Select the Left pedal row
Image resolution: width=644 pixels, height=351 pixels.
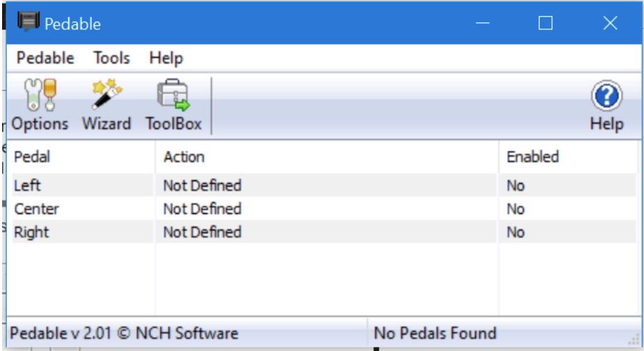(28, 185)
